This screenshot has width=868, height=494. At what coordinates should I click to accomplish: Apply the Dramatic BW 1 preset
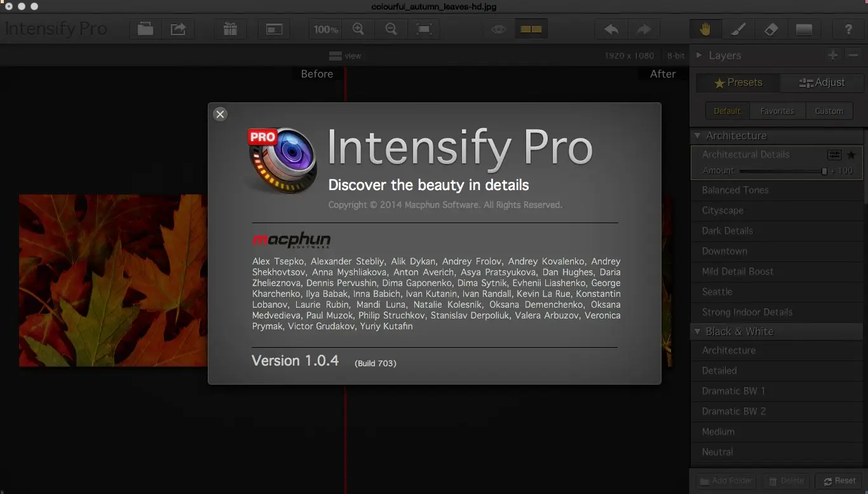776,391
